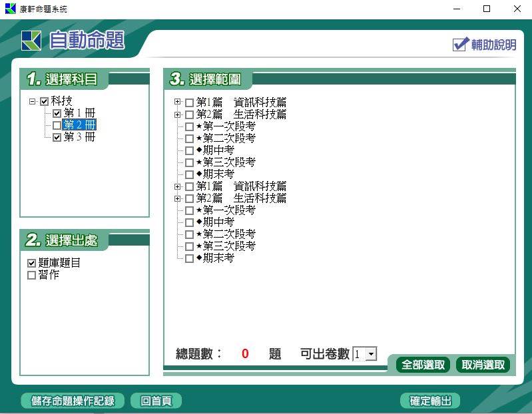532x414 pixels.
Task: Select the 科技 tree label
Action: (x=61, y=101)
